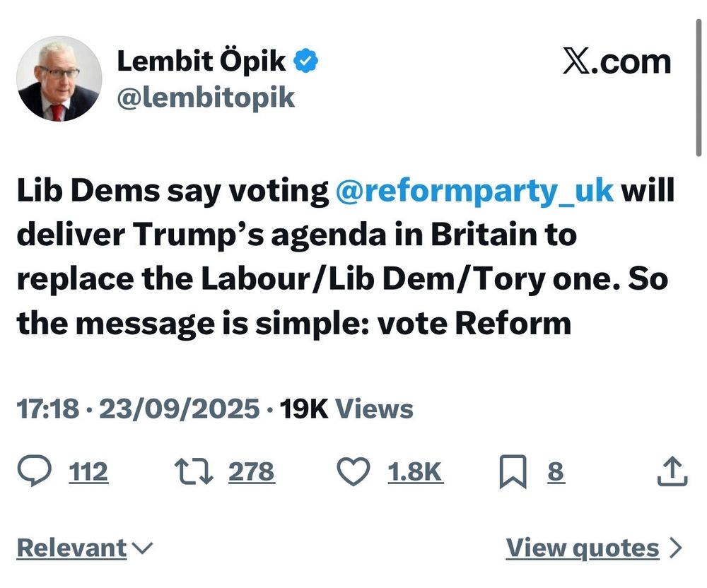Open share options with the upload arrow icon
The height and width of the screenshot is (588, 707).
[x=672, y=472]
